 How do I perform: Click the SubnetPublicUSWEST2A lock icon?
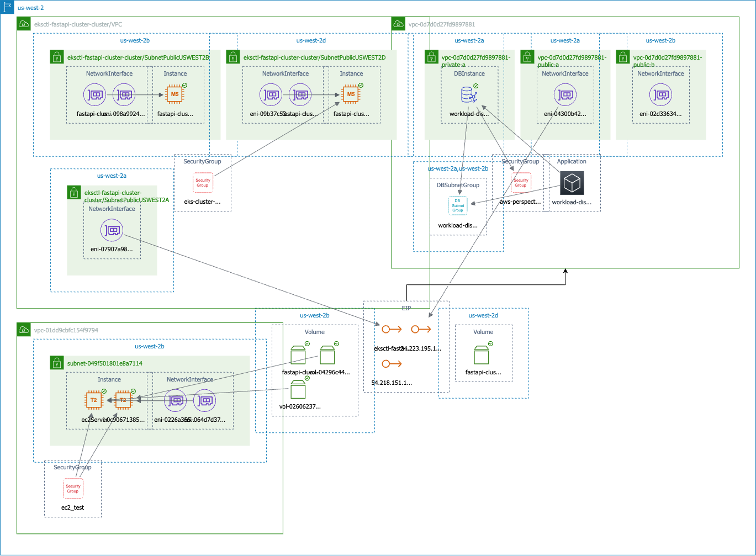tap(74, 192)
